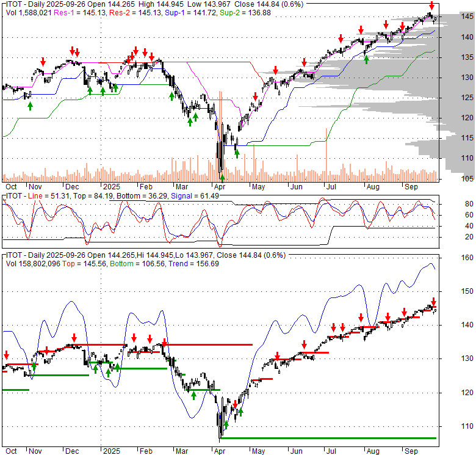Click the blue Trend = 156.69 label

click(x=193, y=264)
